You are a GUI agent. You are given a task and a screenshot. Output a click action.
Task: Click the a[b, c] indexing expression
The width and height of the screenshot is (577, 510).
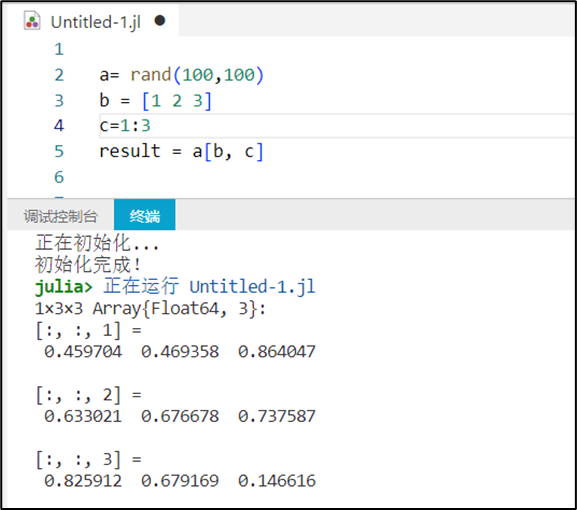228,152
